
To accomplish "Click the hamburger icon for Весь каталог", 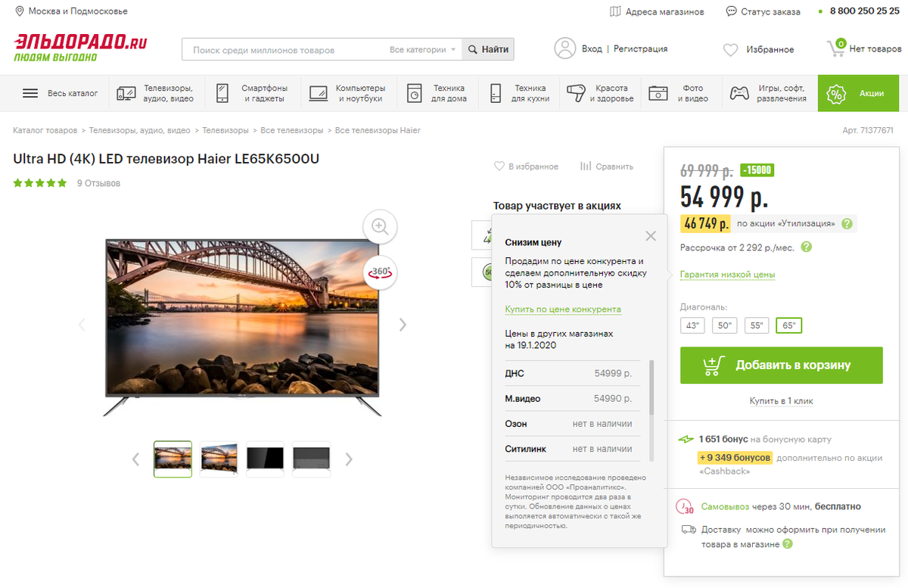I will click(30, 93).
